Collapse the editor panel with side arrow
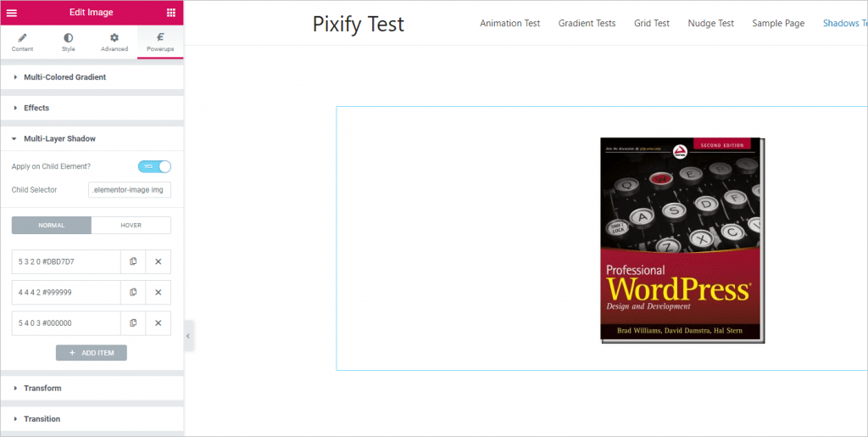The image size is (868, 437). pyautogui.click(x=188, y=336)
